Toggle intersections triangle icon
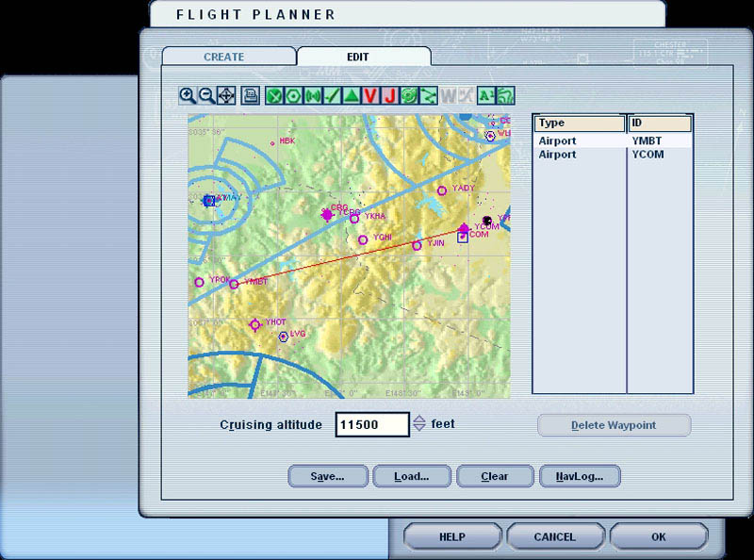 point(352,96)
